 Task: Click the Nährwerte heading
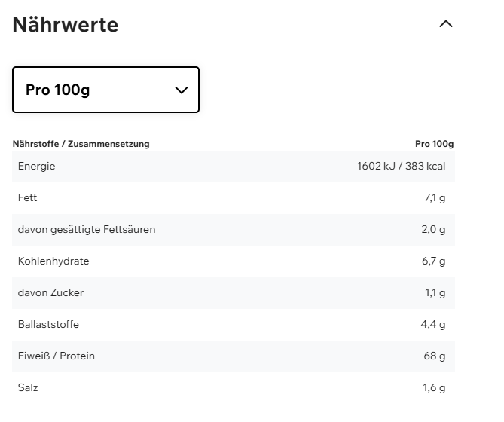pyautogui.click(x=66, y=24)
